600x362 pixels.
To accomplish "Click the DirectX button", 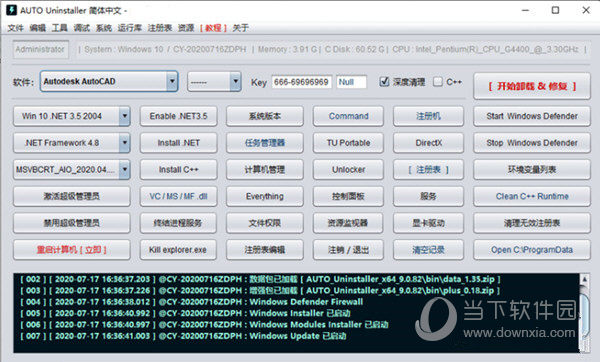I will coord(429,143).
